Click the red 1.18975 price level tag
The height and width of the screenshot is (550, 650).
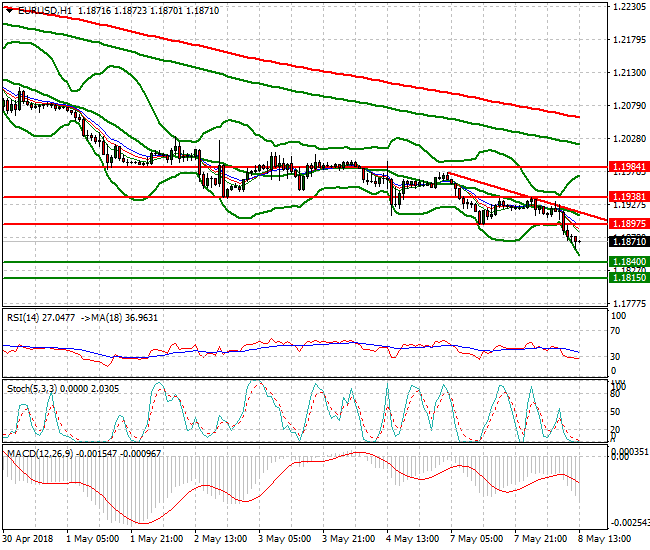pyautogui.click(x=627, y=224)
